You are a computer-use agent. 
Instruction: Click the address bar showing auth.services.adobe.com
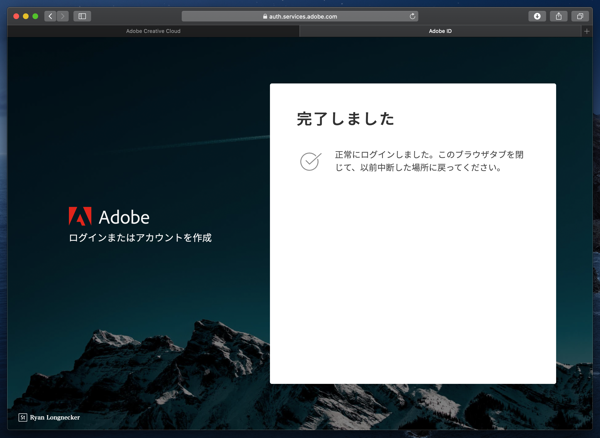(x=300, y=16)
